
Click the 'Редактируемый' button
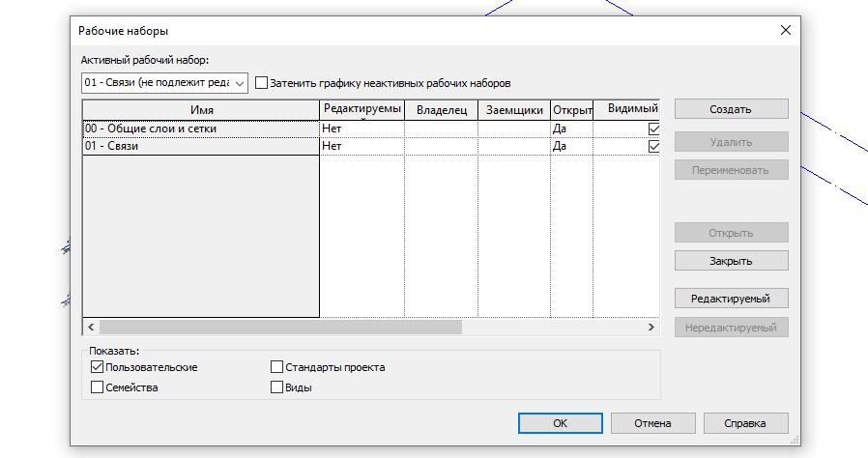(731, 298)
